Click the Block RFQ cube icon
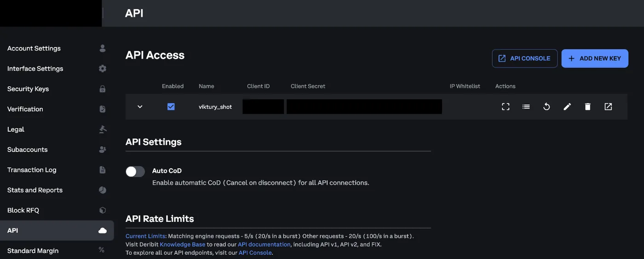Image resolution: width=644 pixels, height=259 pixels. point(103,210)
